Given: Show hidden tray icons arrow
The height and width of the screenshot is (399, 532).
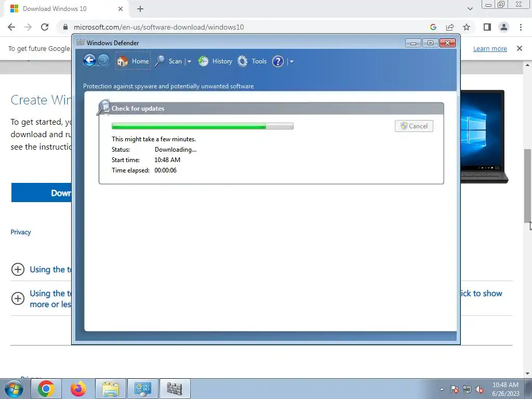Looking at the screenshot, I should pyautogui.click(x=442, y=389).
